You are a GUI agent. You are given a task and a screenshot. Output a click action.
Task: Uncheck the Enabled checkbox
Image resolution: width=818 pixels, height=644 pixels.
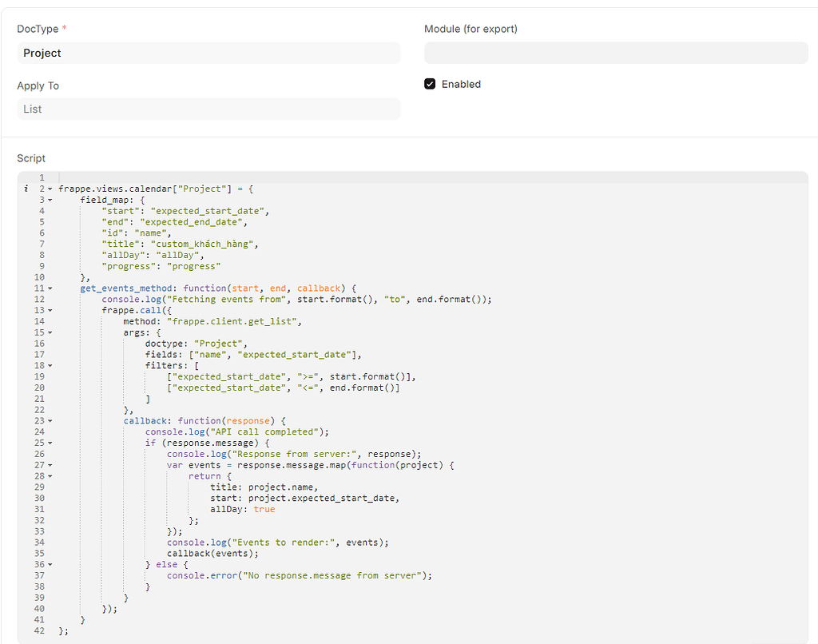coord(430,83)
